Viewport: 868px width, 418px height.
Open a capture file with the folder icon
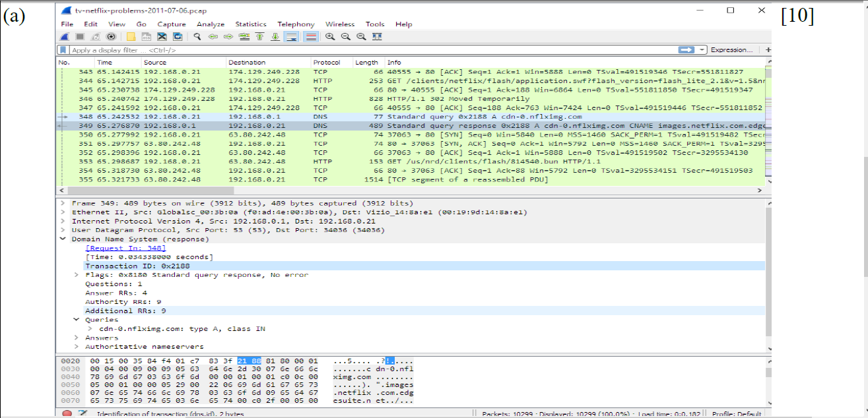(131, 36)
